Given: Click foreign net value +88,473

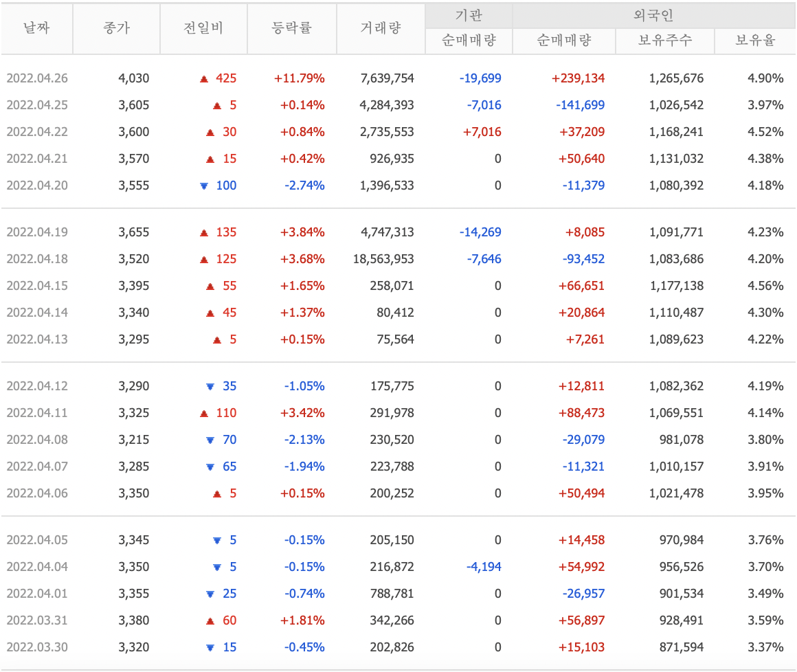Looking at the screenshot, I should (x=581, y=413).
